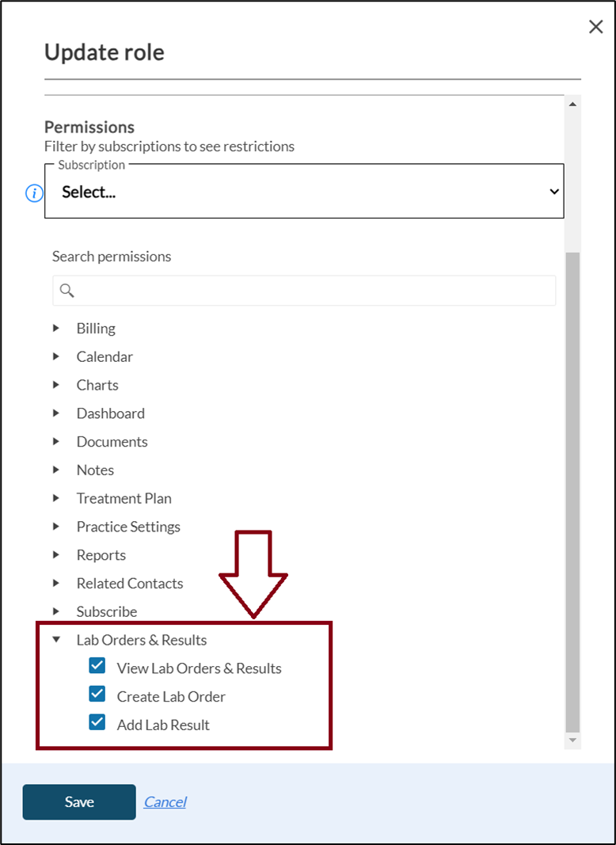Image resolution: width=616 pixels, height=845 pixels.
Task: Click the blue info icon beside Subscription
Action: tap(34, 192)
